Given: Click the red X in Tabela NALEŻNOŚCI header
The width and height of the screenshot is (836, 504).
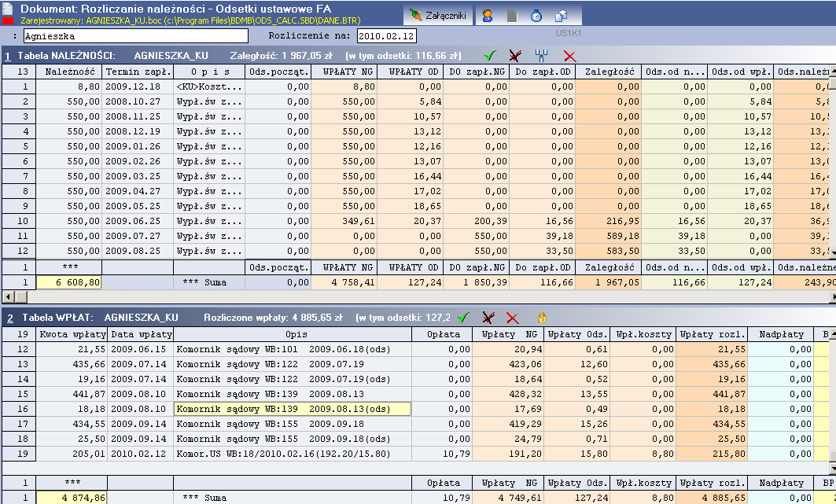Looking at the screenshot, I should click(569, 56).
